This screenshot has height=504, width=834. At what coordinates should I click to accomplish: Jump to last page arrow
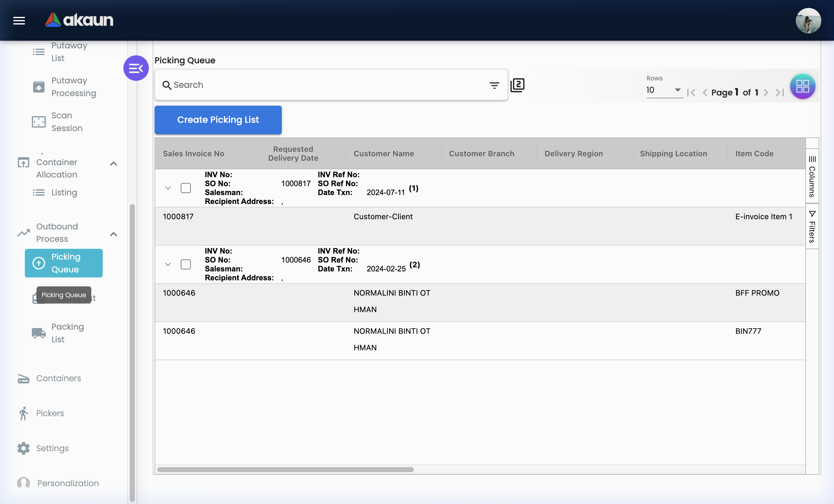[780, 92]
